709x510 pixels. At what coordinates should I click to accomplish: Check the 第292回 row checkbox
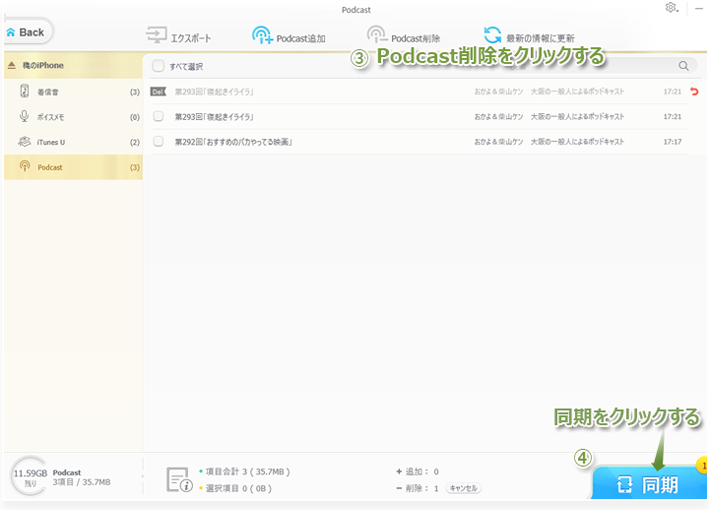[158, 142]
